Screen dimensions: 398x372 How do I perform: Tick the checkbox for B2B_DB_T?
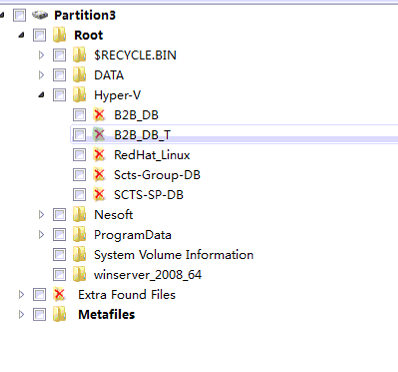pyautogui.click(x=79, y=135)
